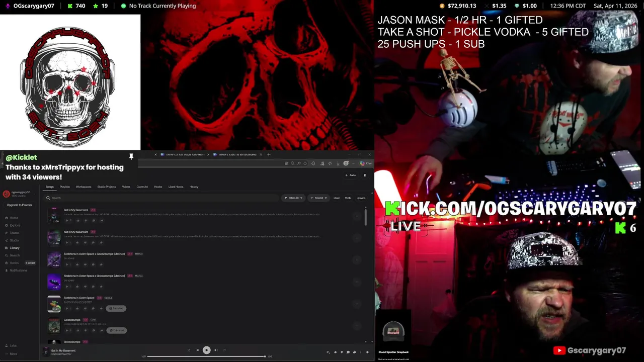
Task: Open more options for 2:47 Skeletons In Outer Space
Action: 357,304
